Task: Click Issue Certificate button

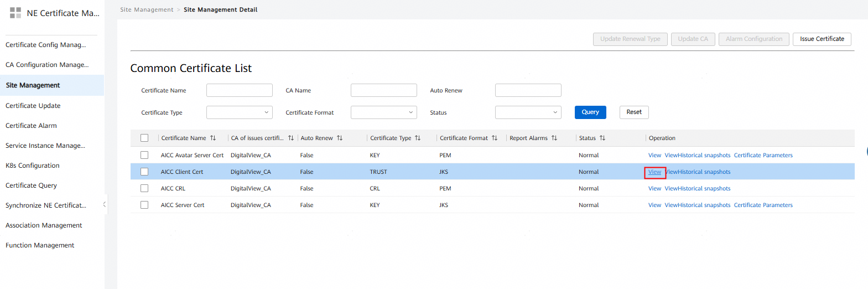Action: pyautogui.click(x=822, y=39)
